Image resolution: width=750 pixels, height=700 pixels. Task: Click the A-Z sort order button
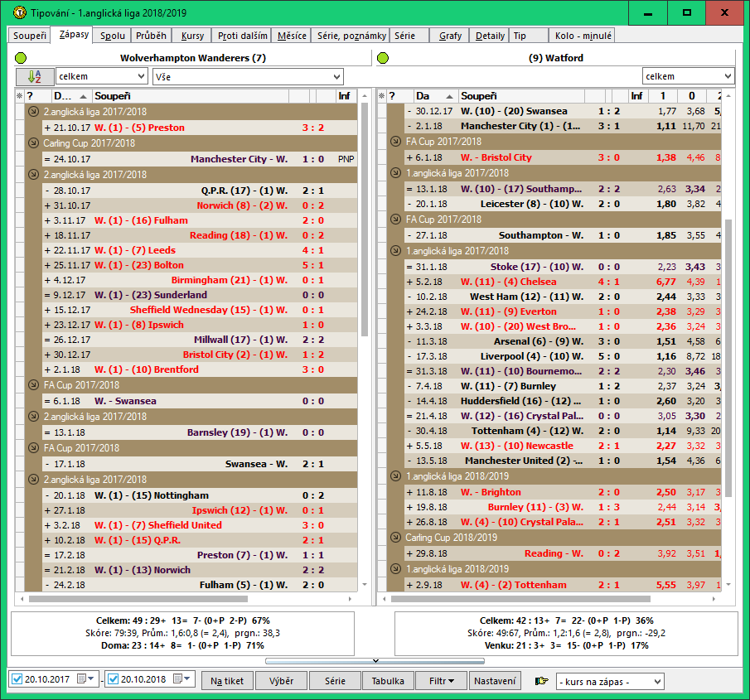pyautogui.click(x=35, y=76)
